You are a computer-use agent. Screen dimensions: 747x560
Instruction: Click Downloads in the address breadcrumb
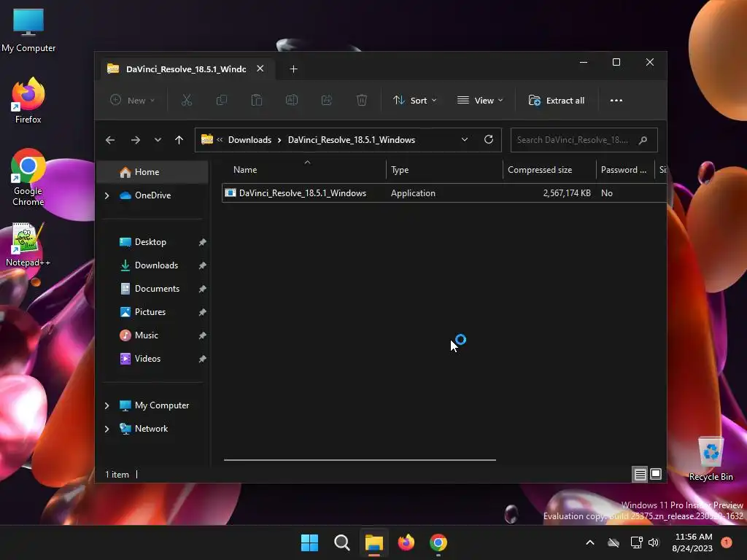click(249, 140)
